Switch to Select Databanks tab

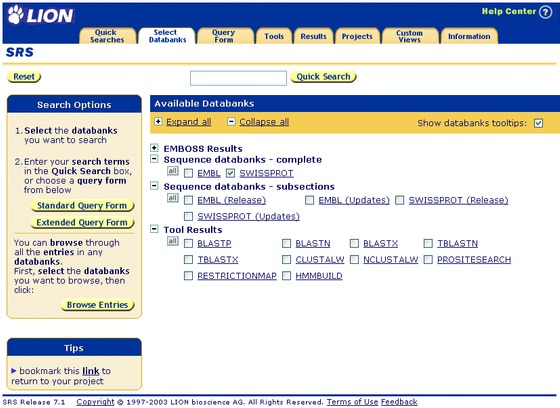(167, 36)
